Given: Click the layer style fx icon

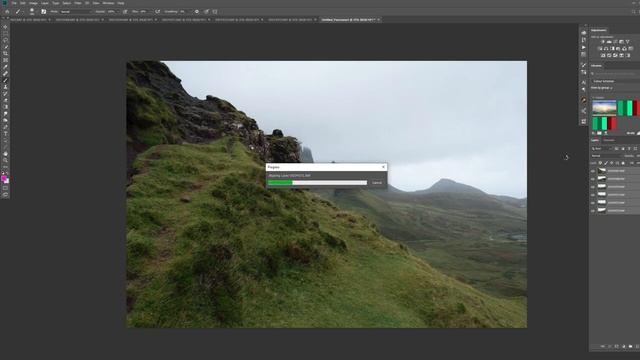Looking at the screenshot, I should [x=609, y=346].
